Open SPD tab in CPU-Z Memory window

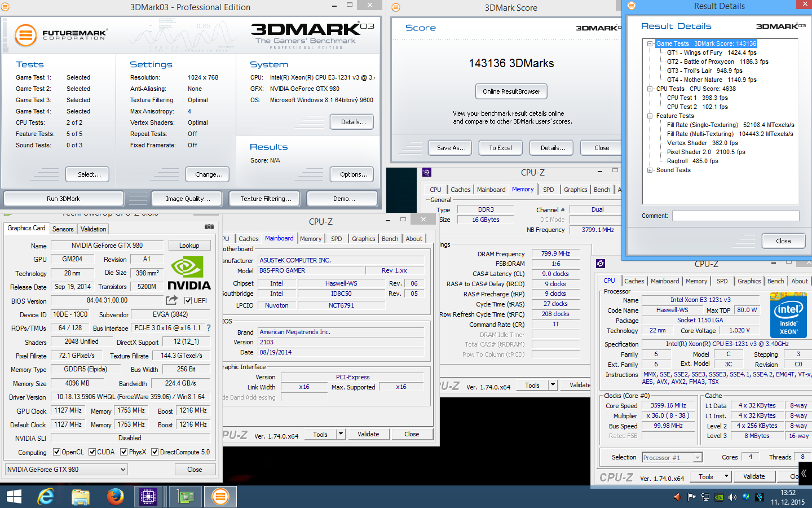pos(548,190)
